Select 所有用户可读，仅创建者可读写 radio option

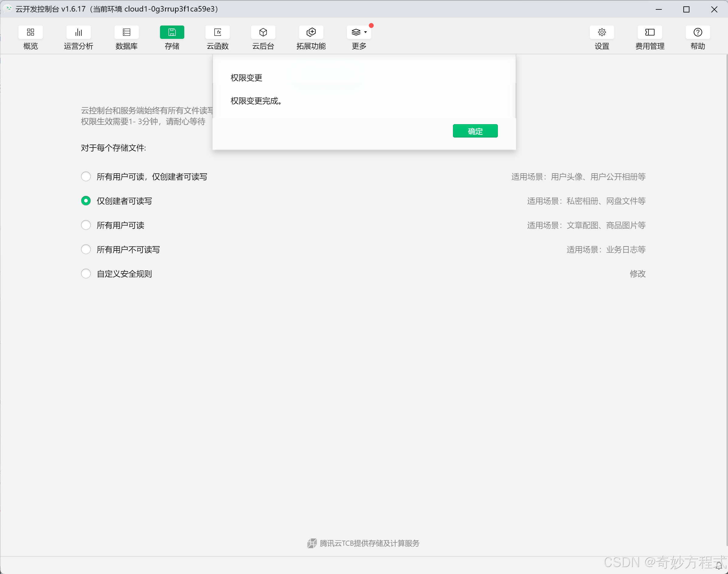(86, 176)
